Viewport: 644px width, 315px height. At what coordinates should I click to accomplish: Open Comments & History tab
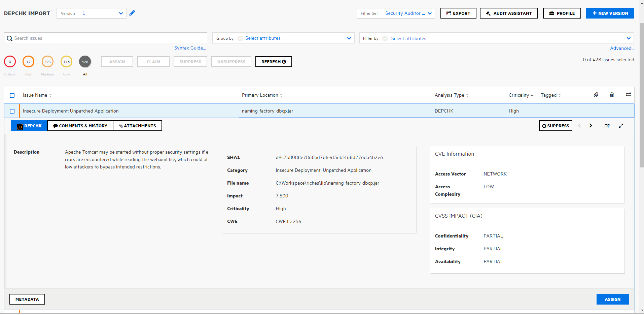(80, 126)
